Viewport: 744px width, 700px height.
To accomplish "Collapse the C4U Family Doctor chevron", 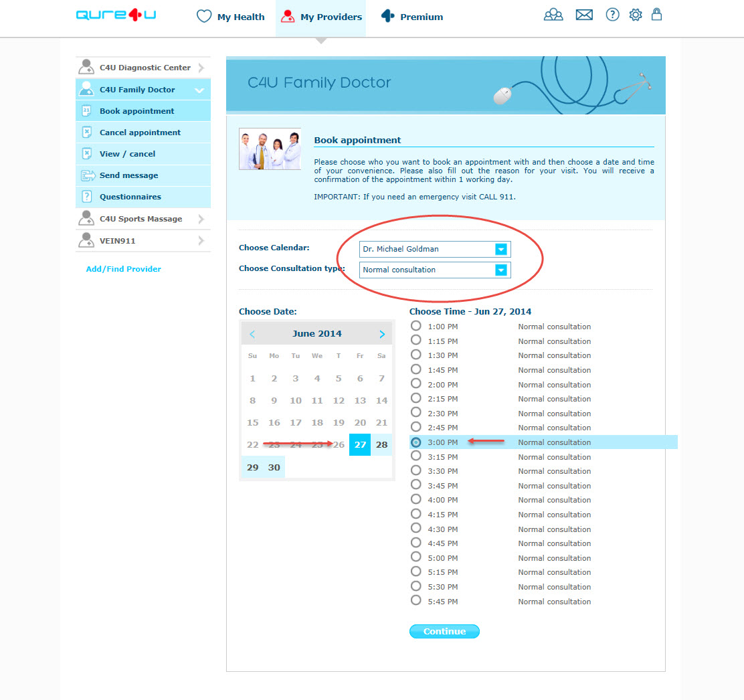I will 200,90.
